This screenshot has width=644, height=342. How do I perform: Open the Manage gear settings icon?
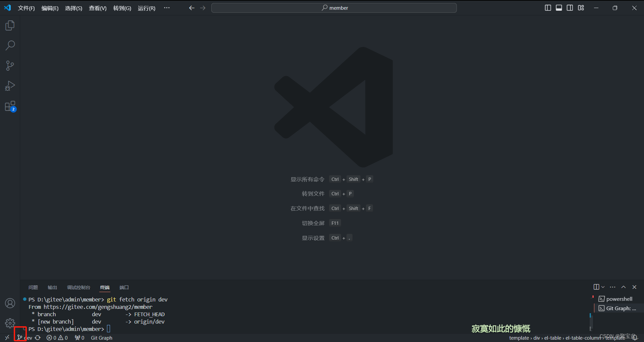10,323
